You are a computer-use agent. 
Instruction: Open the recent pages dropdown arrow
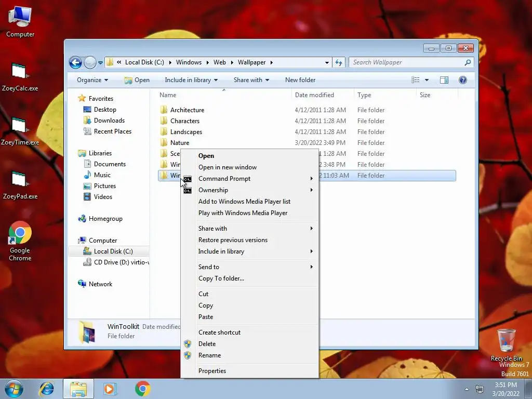click(100, 63)
